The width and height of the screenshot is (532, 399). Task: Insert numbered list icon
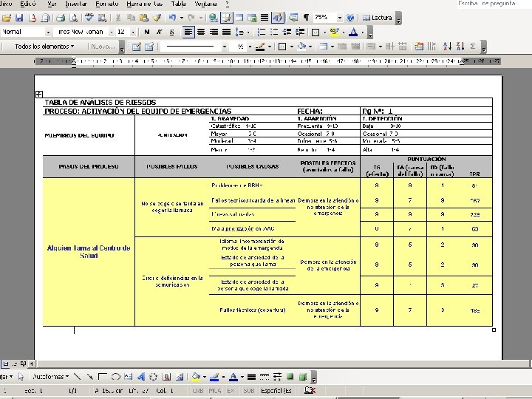[262, 33]
